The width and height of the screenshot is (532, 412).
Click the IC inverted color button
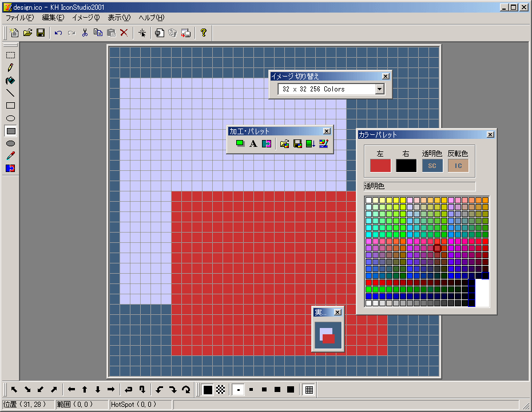[458, 166]
